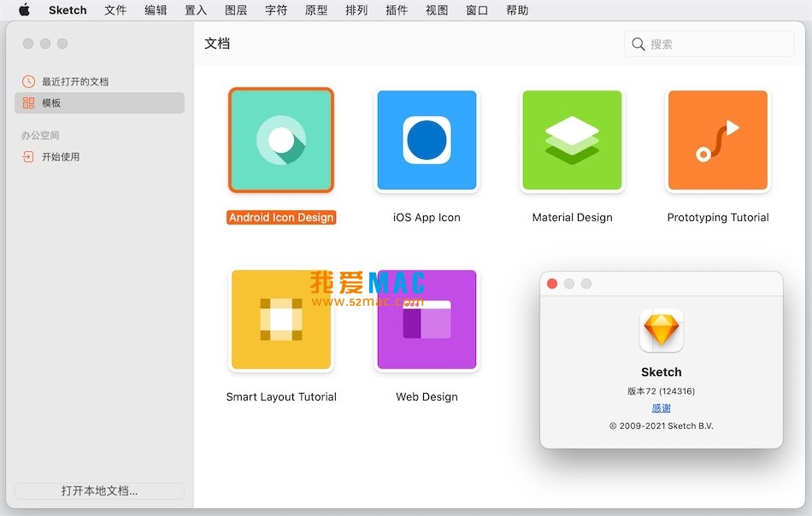Open the 原型 menu
This screenshot has height=516, width=812.
(x=316, y=10)
